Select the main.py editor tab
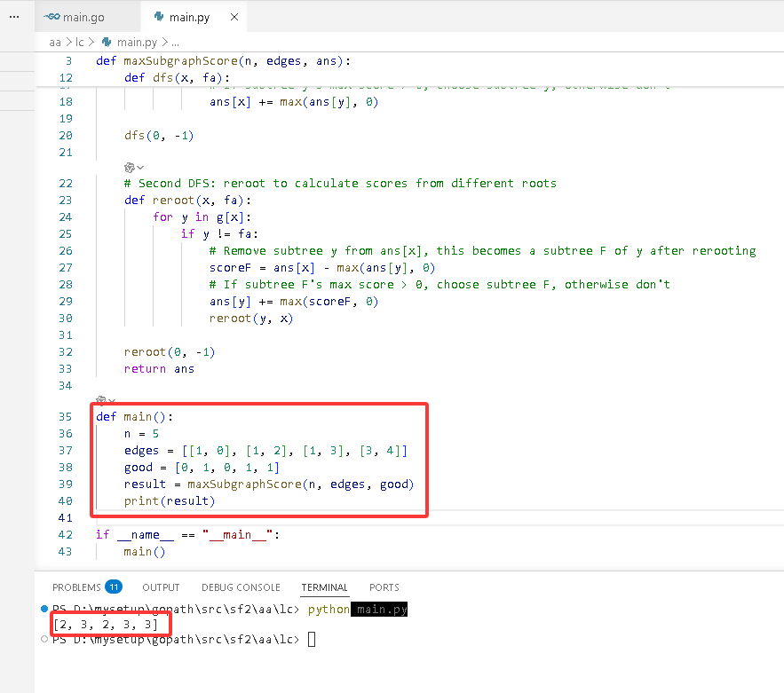The width and height of the screenshot is (784, 693). click(x=189, y=17)
